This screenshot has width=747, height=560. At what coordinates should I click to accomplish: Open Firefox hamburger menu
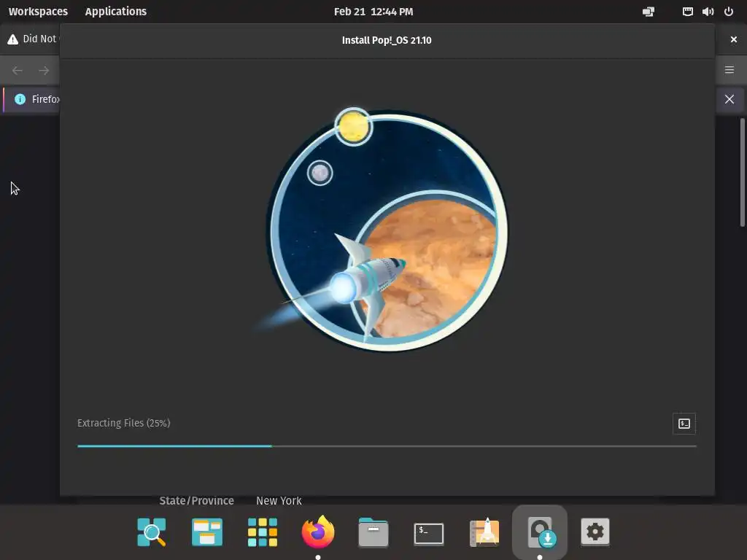pos(729,70)
